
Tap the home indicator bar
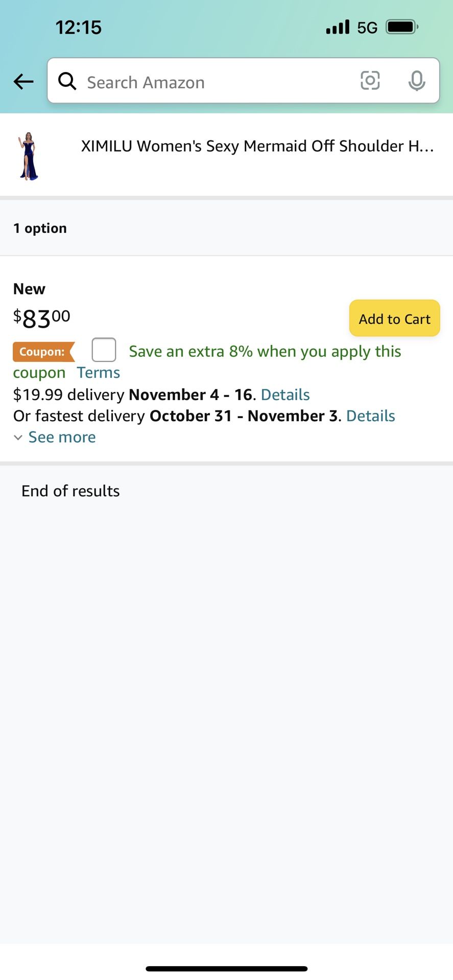click(x=226, y=968)
